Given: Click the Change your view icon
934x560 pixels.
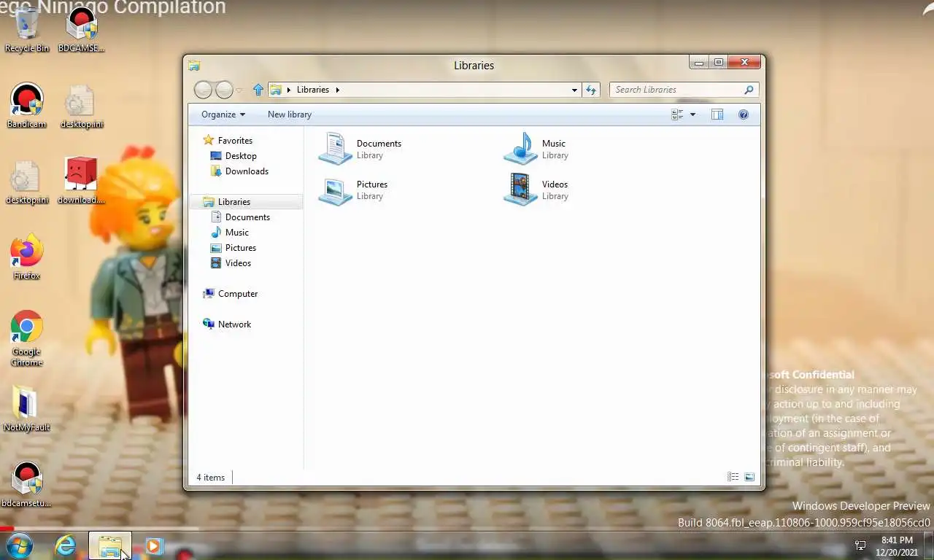Looking at the screenshot, I should click(677, 114).
